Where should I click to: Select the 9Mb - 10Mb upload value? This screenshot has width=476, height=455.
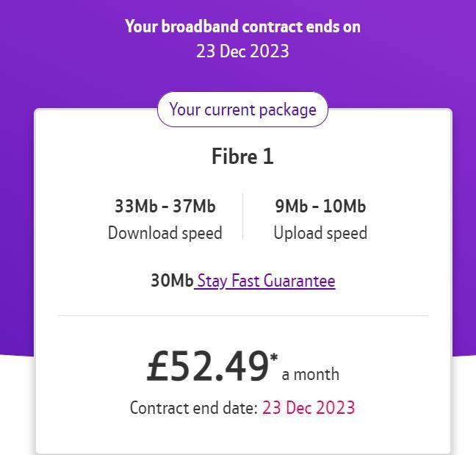(x=320, y=207)
